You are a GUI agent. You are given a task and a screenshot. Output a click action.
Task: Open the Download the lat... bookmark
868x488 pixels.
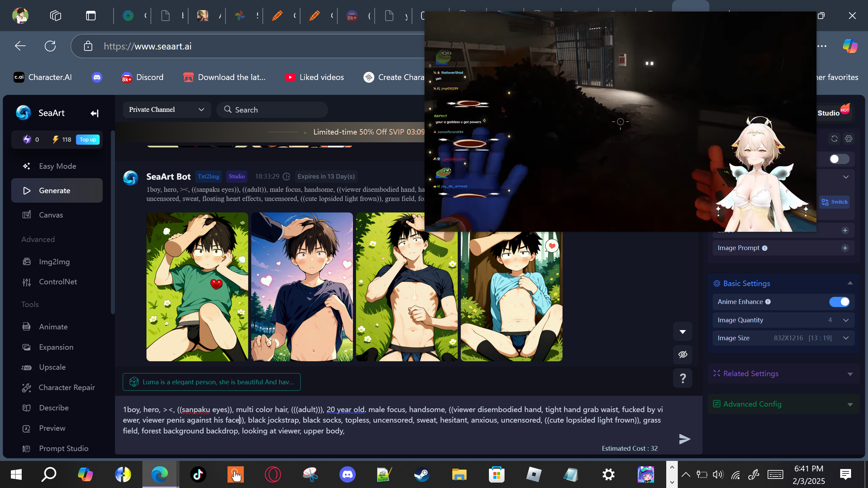pos(224,77)
